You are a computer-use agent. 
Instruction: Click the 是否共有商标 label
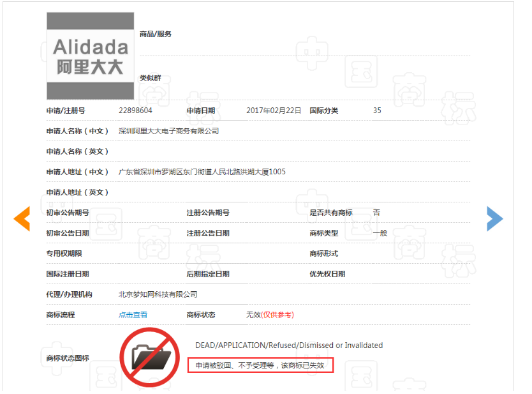(x=331, y=213)
